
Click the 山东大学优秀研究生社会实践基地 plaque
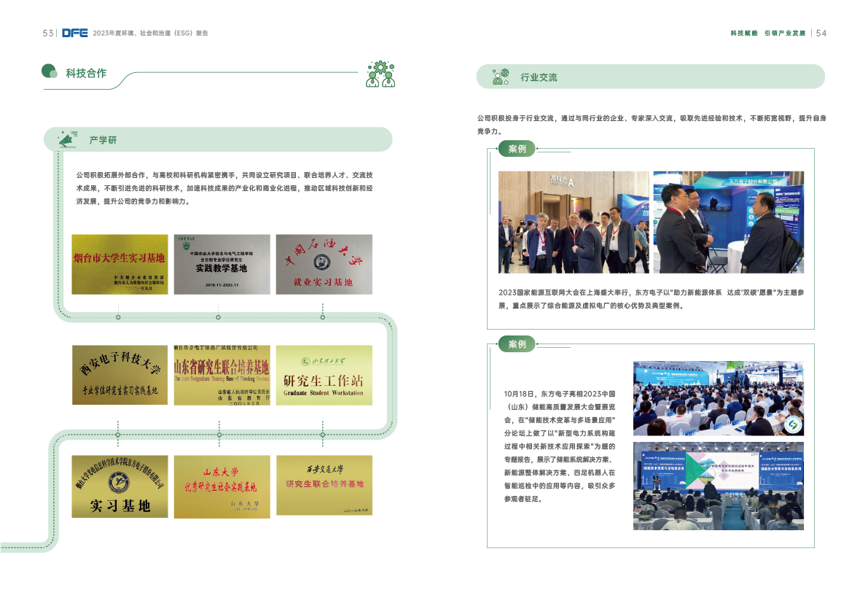(222, 486)
